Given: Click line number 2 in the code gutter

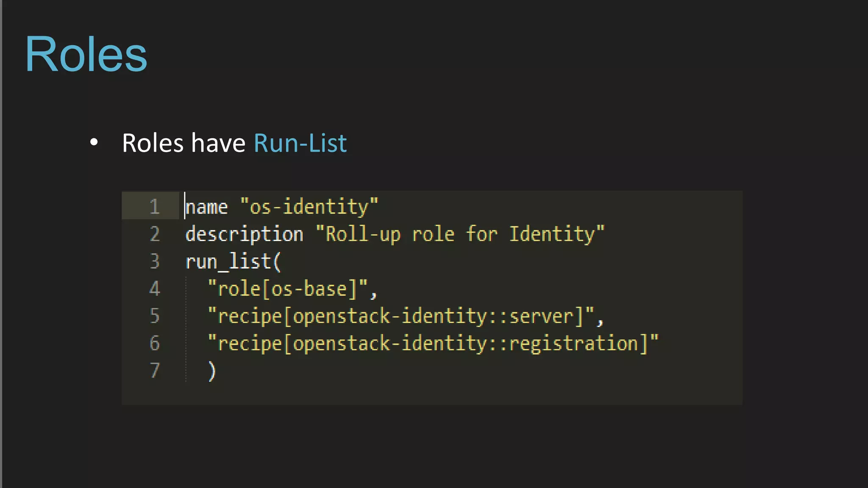Looking at the screenshot, I should pyautogui.click(x=155, y=234).
